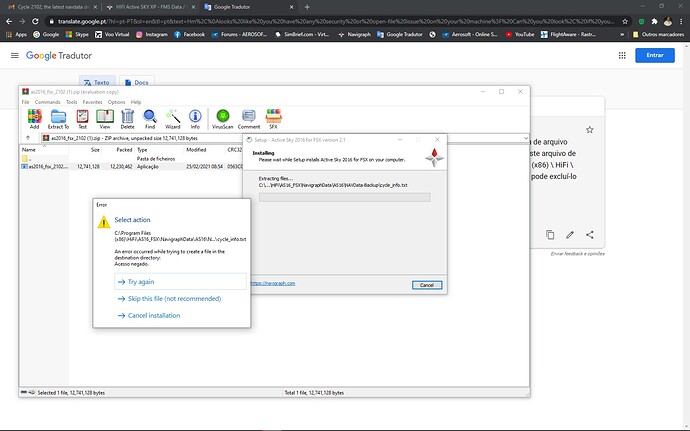The width and height of the screenshot is (690, 431).
Task: Open the SimBrief.com bookmark
Action: coord(302,34)
